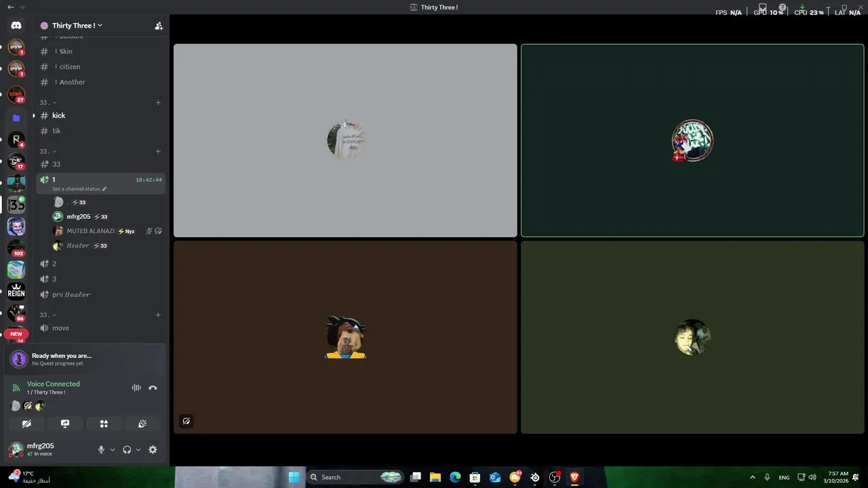The height and width of the screenshot is (488, 868).
Task: Join the prv Healer voice channel
Action: (100, 295)
